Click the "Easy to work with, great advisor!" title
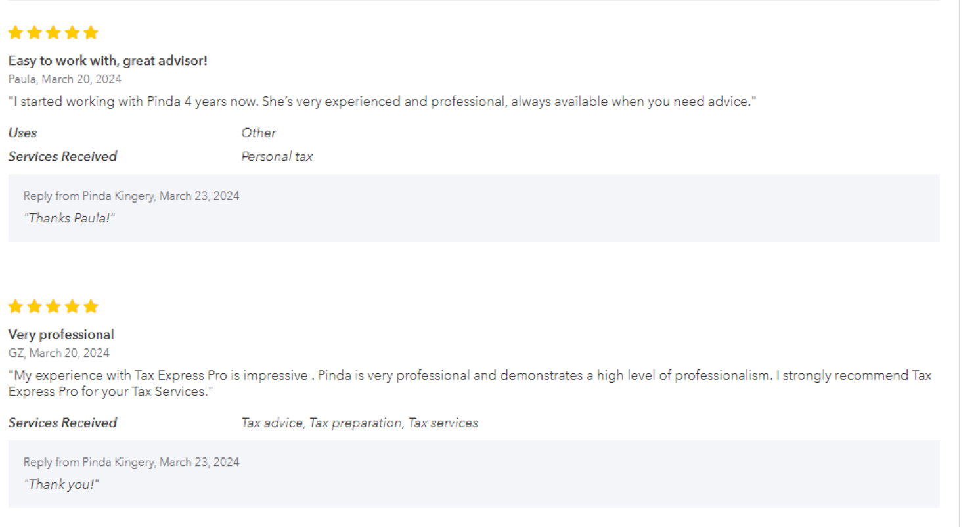 tap(108, 61)
